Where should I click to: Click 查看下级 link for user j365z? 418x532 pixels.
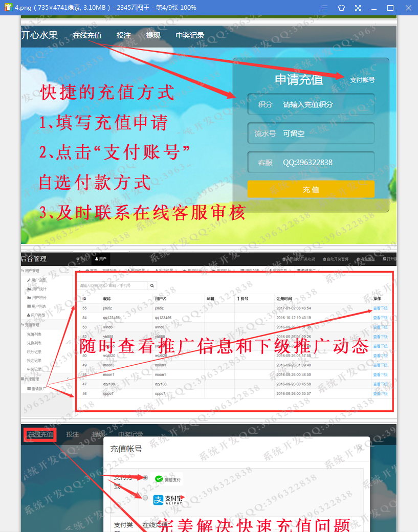pos(380,308)
